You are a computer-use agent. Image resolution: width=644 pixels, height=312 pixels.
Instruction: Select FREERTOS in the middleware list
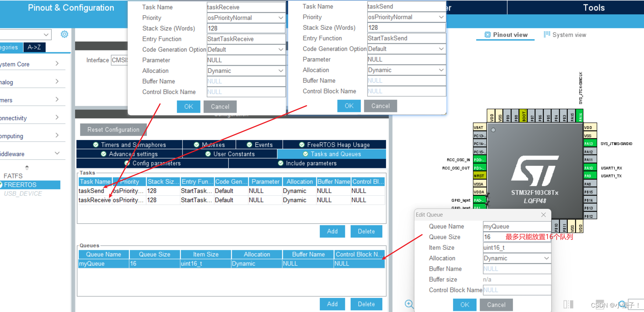coord(30,185)
